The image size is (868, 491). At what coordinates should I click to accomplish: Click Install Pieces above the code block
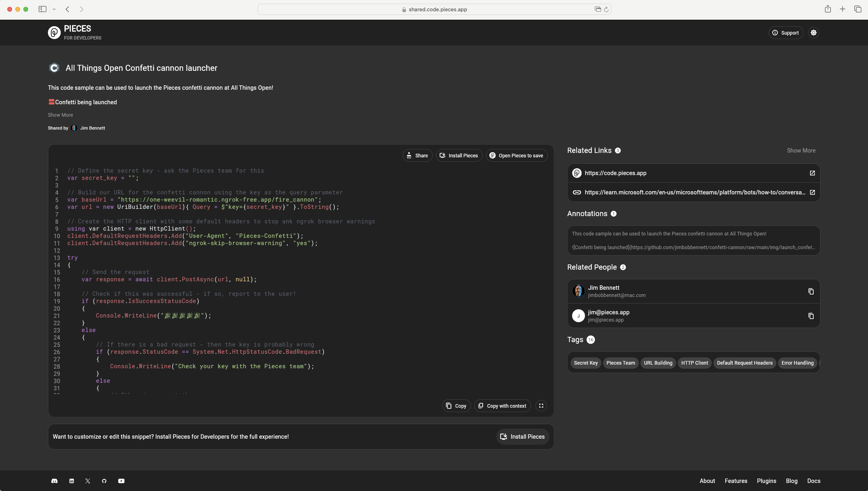(x=459, y=156)
